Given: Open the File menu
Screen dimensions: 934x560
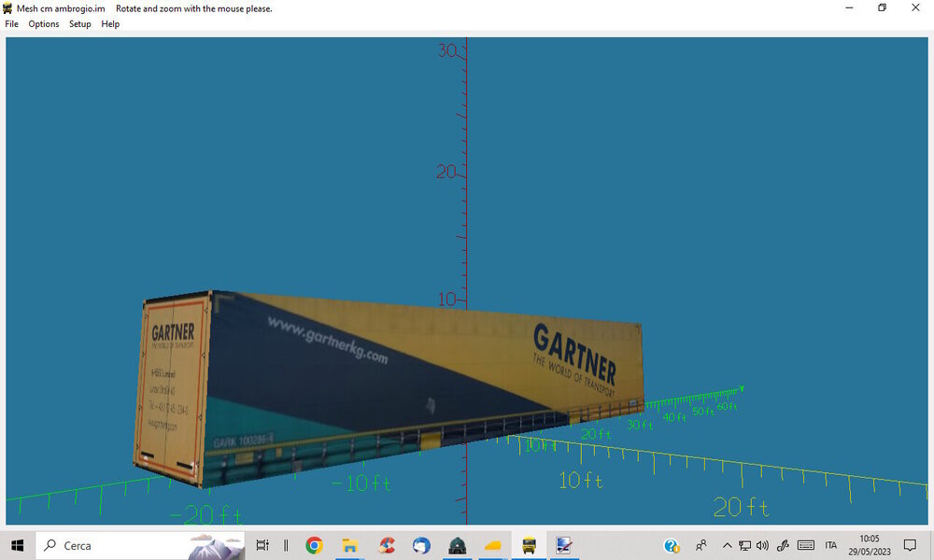Looking at the screenshot, I should (11, 24).
